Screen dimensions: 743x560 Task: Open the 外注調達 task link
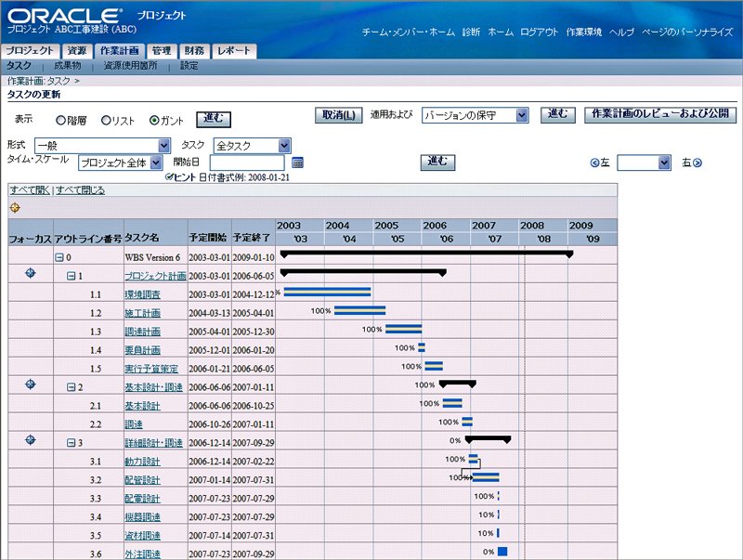click(x=143, y=553)
